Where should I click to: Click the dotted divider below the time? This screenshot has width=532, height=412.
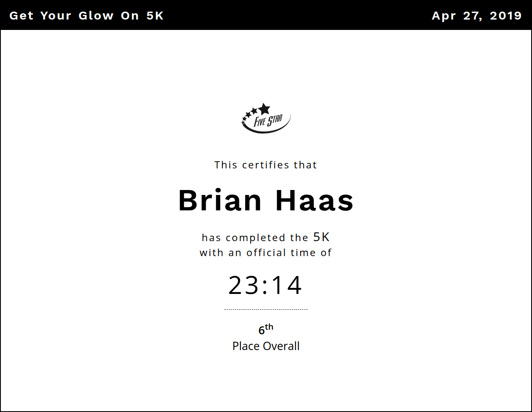coord(266,309)
